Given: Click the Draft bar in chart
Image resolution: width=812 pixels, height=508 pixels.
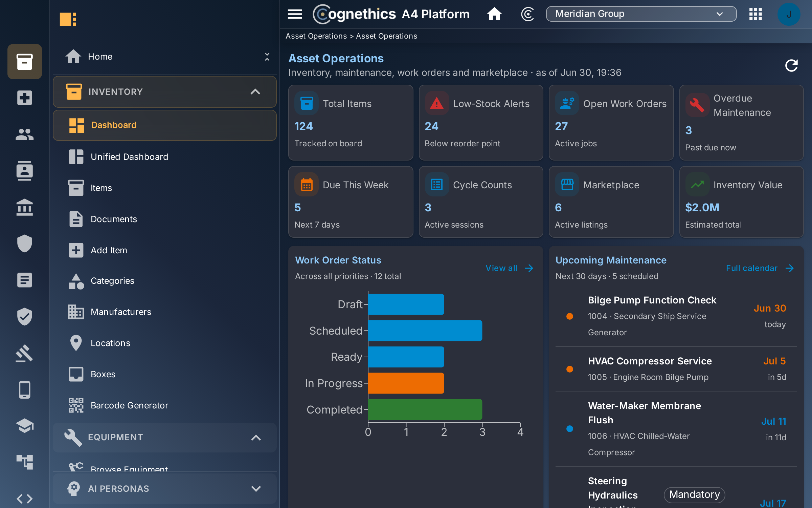Looking at the screenshot, I should pyautogui.click(x=406, y=304).
